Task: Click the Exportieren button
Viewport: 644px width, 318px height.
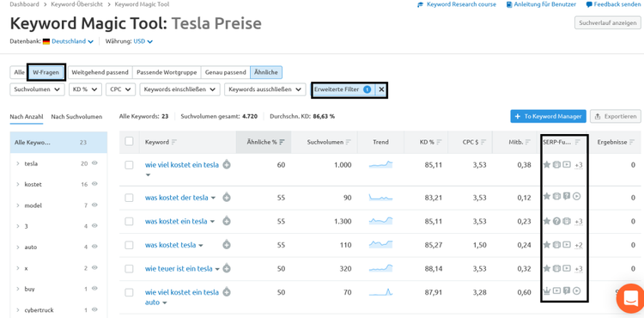Action: click(616, 116)
